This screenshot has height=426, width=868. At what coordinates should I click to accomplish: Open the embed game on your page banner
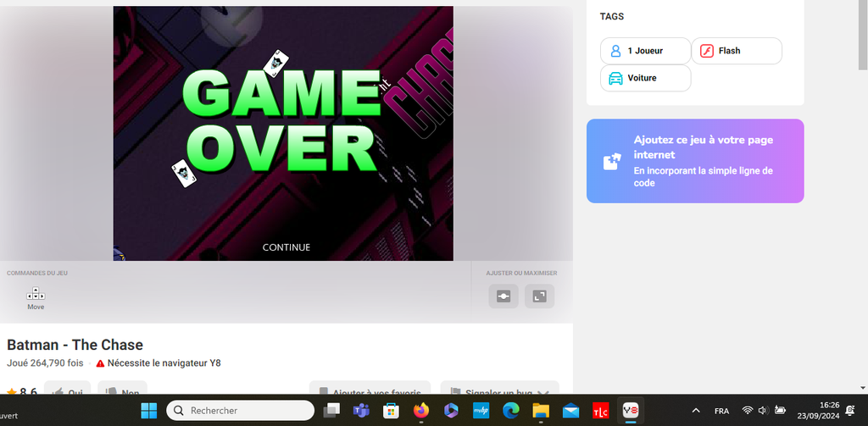point(695,161)
